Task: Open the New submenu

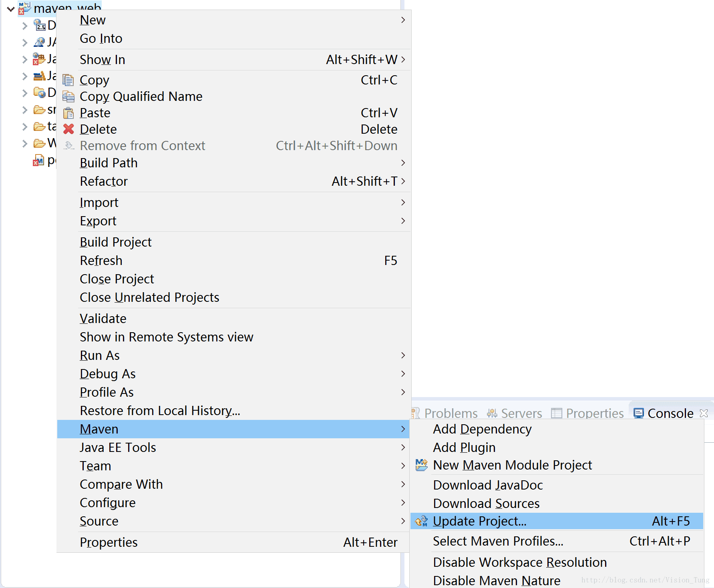Action: click(234, 20)
